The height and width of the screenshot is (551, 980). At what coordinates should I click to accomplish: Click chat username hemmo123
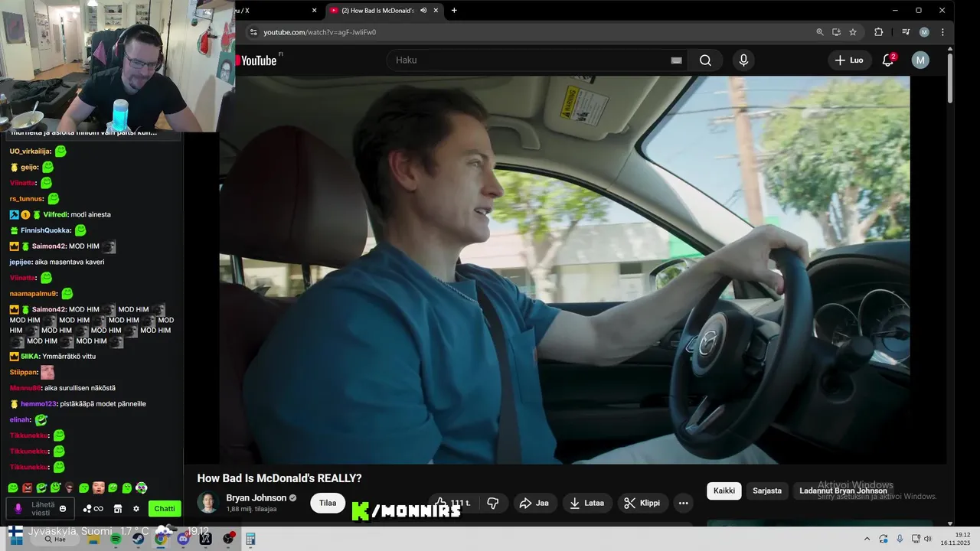pyautogui.click(x=38, y=404)
